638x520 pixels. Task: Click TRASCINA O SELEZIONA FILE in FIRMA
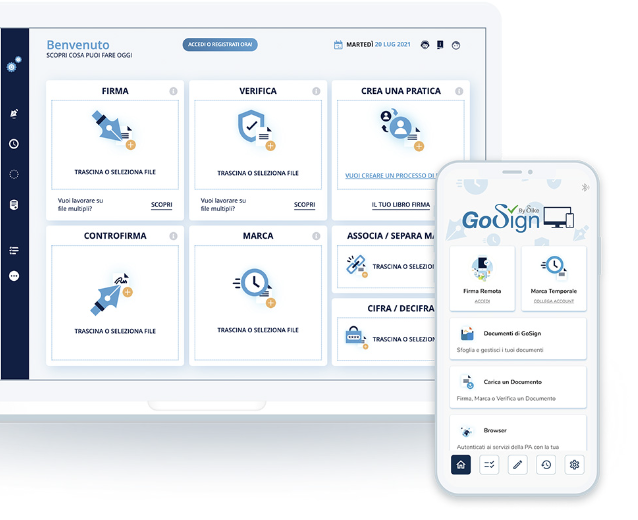[x=115, y=172]
